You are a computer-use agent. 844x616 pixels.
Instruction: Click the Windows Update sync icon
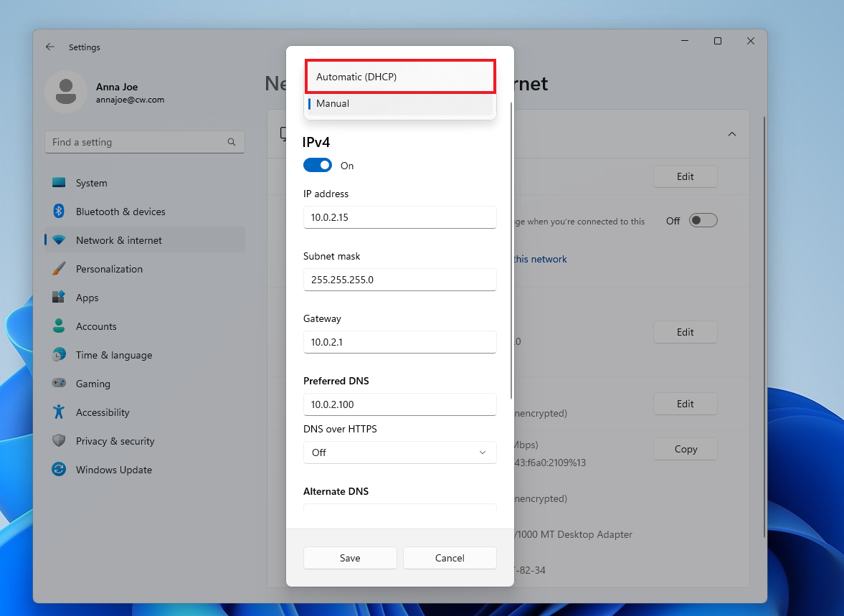(59, 469)
